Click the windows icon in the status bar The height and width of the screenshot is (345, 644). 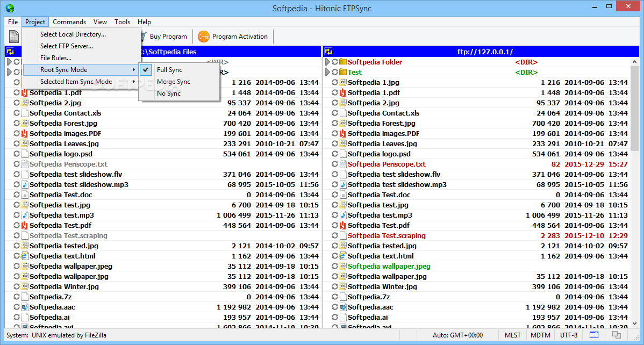[617, 335]
